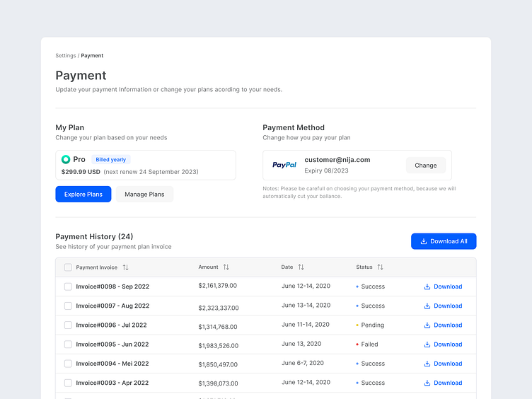The image size is (532, 399).
Task: Click the Failed status of Invoice#0095
Action: [366, 345]
